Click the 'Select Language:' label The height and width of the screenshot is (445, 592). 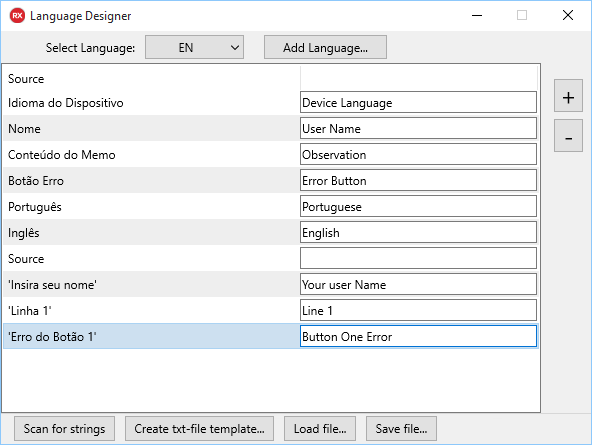tap(90, 48)
